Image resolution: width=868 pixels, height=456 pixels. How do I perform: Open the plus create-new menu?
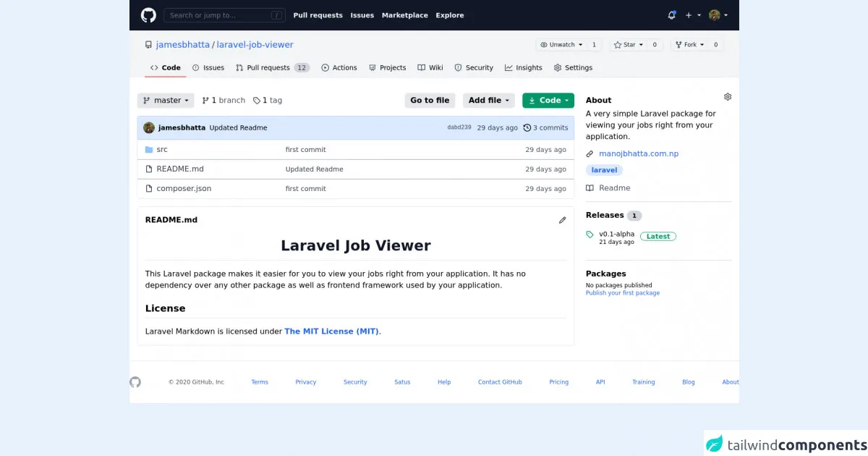[x=692, y=15]
